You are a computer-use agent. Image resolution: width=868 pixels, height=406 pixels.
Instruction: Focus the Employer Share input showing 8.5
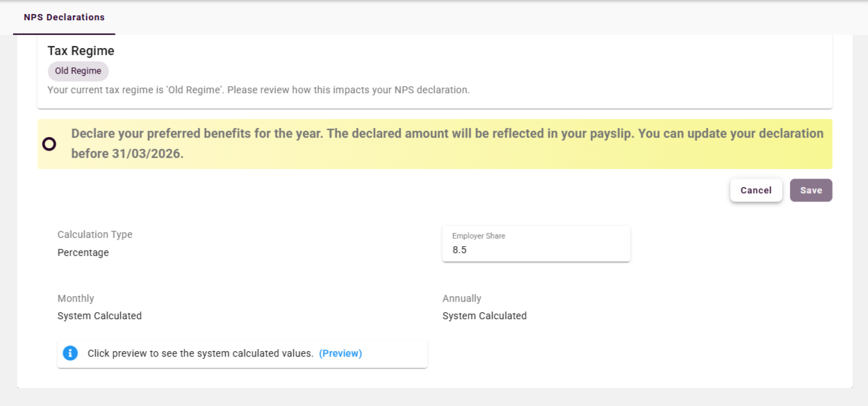(535, 250)
